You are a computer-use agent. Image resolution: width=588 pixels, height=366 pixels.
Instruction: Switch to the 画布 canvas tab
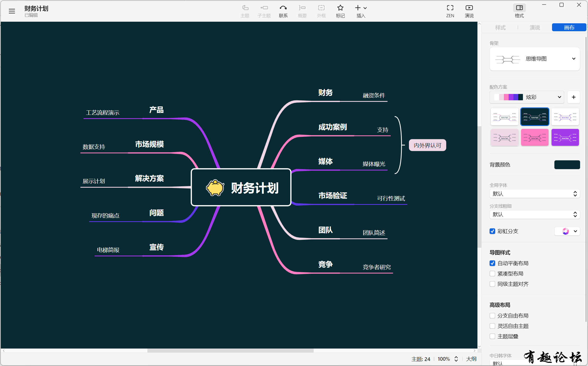click(x=569, y=28)
